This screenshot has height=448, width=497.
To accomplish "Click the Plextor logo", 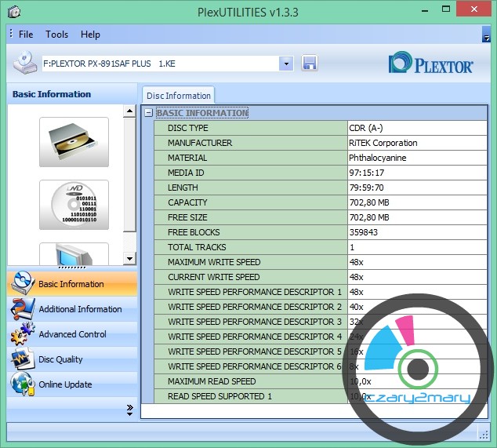I will coord(430,63).
